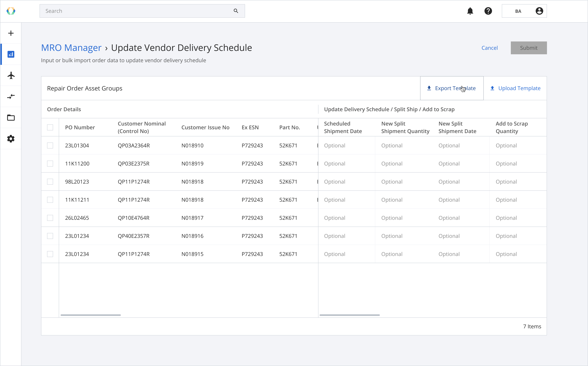Click control number QP03E2375R cell
The width and height of the screenshot is (588, 366).
pos(133,164)
